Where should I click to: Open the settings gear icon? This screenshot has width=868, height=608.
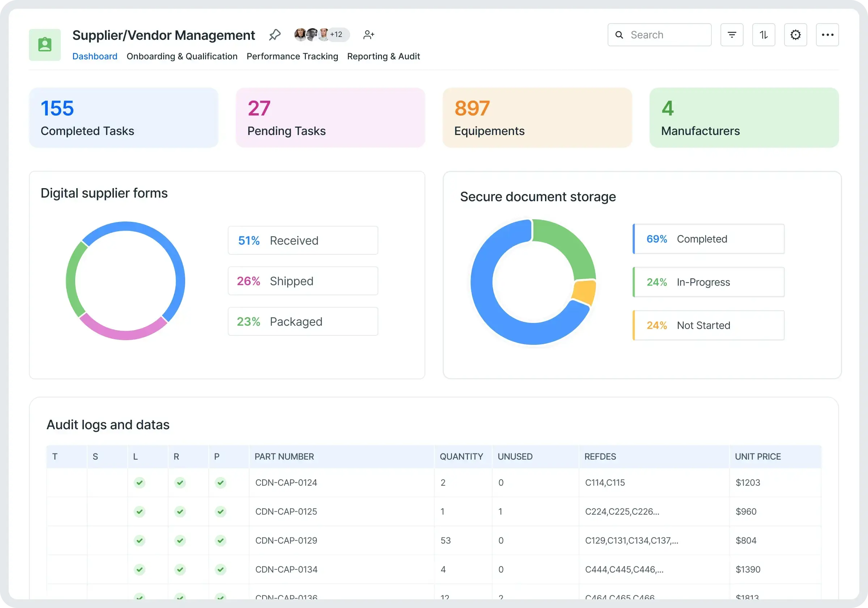click(795, 35)
